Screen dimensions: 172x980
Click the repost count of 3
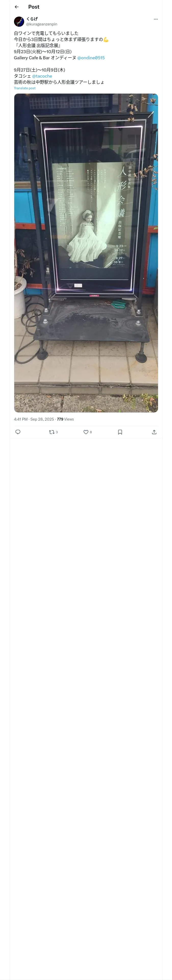pos(57,432)
